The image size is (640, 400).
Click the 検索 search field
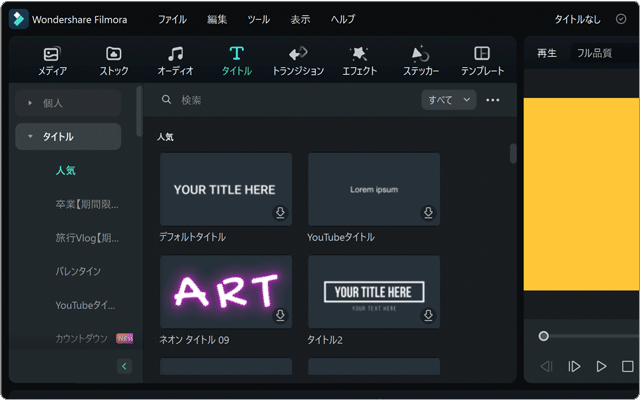coord(290,100)
